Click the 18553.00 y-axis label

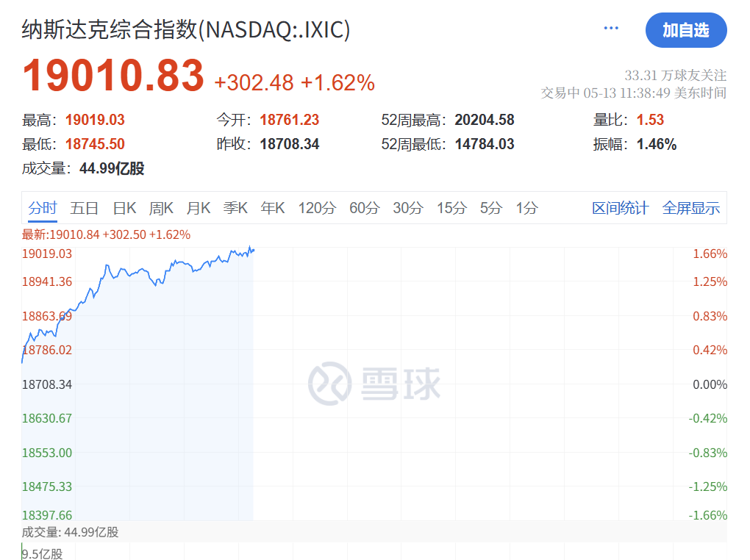(x=47, y=453)
